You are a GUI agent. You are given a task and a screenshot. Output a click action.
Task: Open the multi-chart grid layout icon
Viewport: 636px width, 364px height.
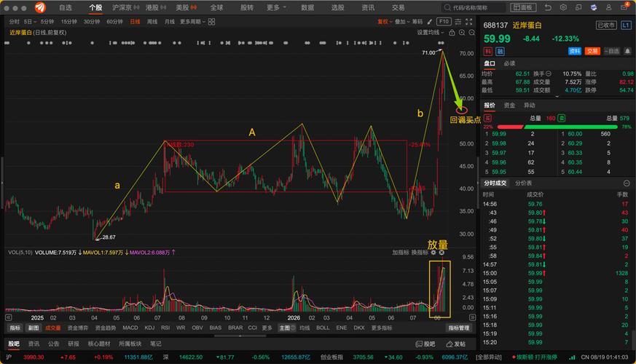[211, 22]
